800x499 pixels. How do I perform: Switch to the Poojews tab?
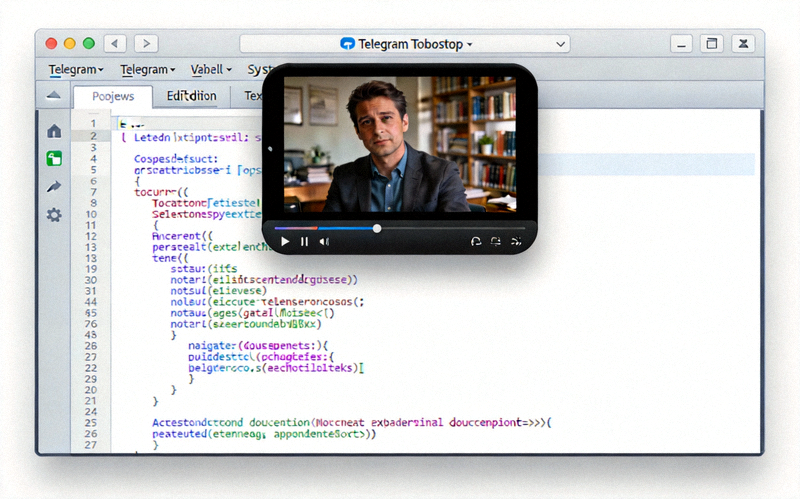(x=113, y=96)
